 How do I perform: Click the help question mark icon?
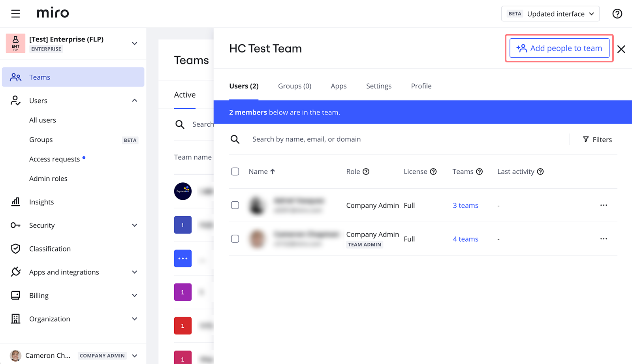coord(617,14)
